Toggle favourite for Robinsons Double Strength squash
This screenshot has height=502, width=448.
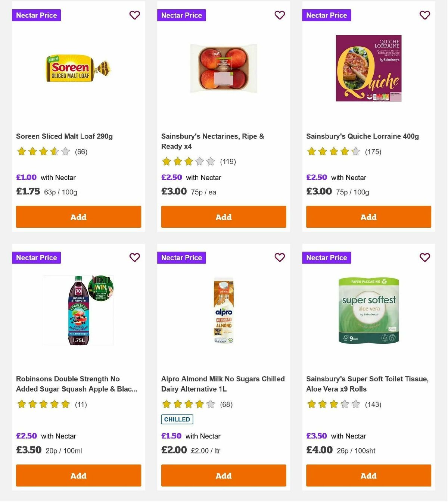coord(134,257)
